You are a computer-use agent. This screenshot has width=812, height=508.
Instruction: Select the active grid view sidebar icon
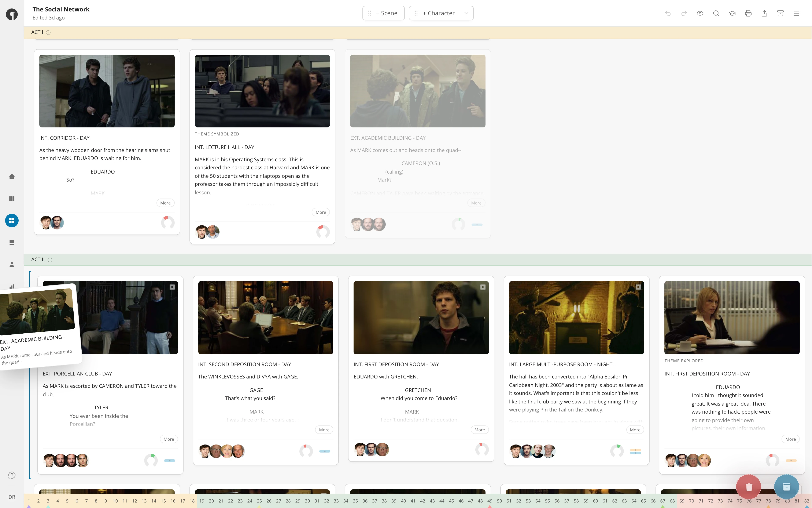[x=12, y=221]
